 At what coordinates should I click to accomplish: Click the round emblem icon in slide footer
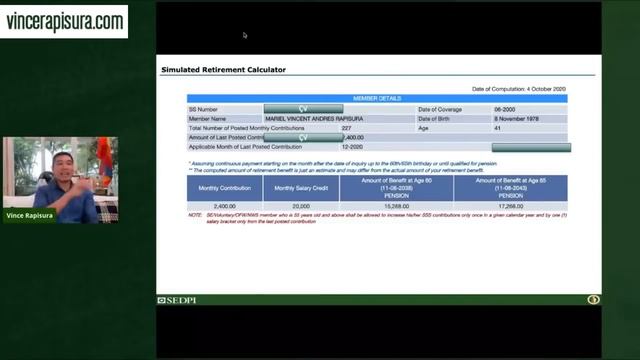click(x=593, y=300)
